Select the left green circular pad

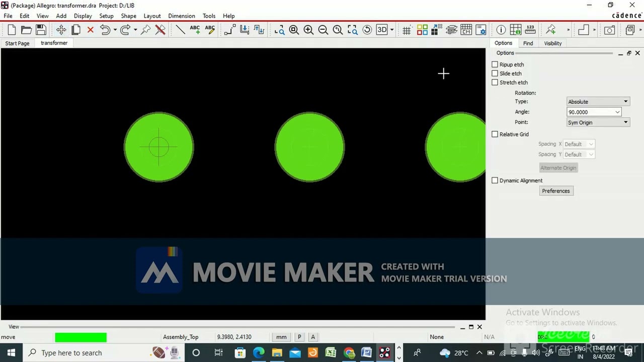159,147
